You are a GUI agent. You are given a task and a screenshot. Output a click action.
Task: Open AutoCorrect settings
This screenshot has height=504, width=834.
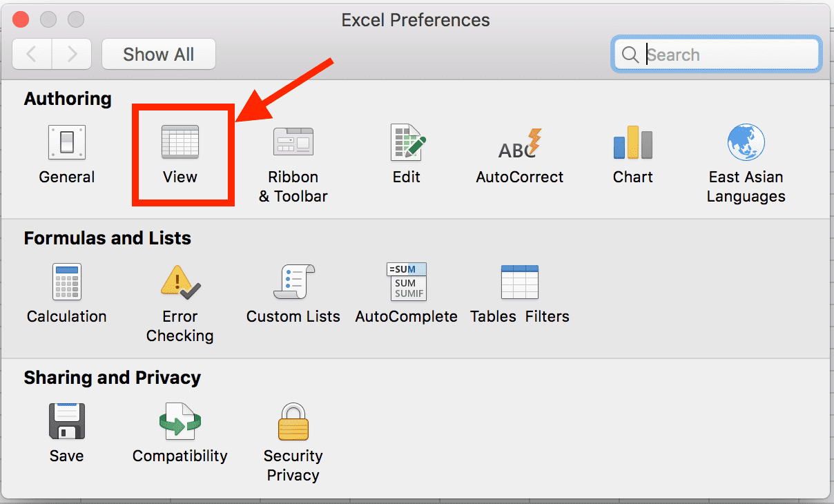520,143
